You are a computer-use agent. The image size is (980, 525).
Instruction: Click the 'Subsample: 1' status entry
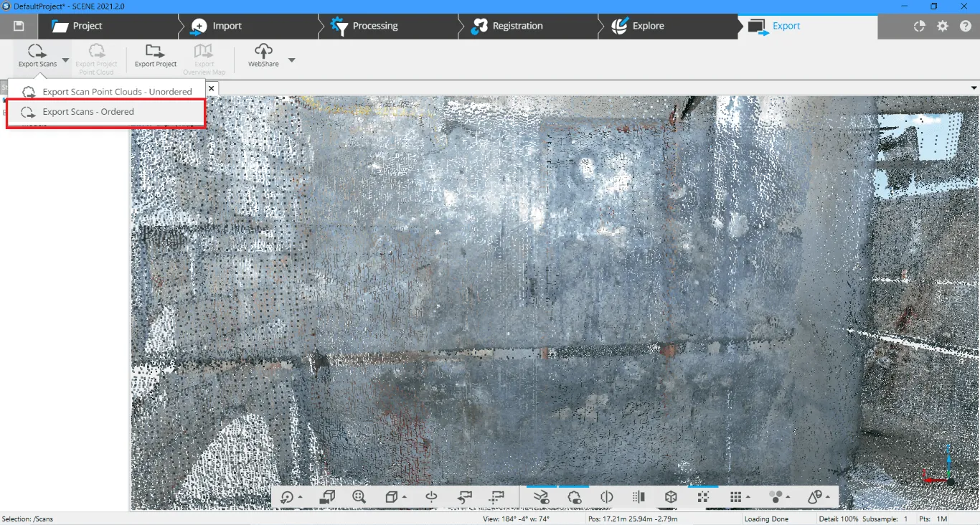(x=885, y=519)
